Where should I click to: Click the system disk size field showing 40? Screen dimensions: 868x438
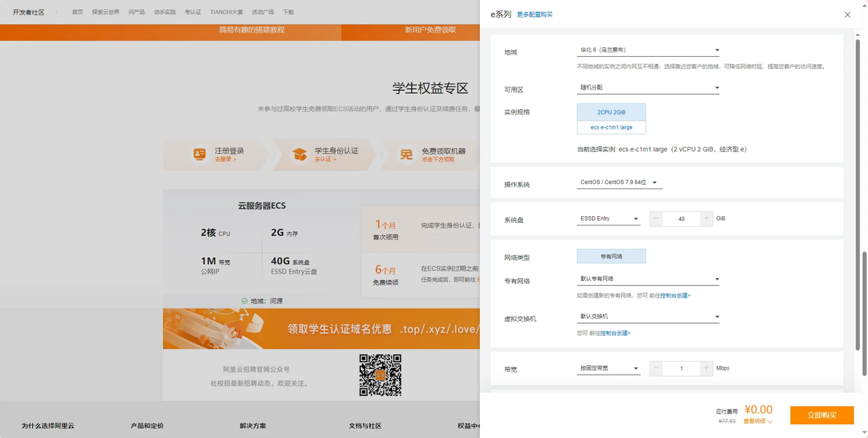[x=681, y=218]
